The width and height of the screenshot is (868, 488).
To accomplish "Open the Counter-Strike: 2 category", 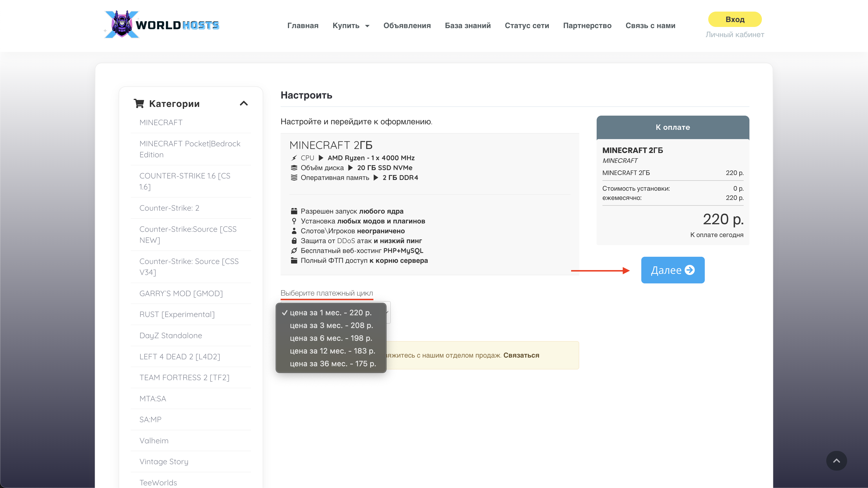I will [x=169, y=208].
